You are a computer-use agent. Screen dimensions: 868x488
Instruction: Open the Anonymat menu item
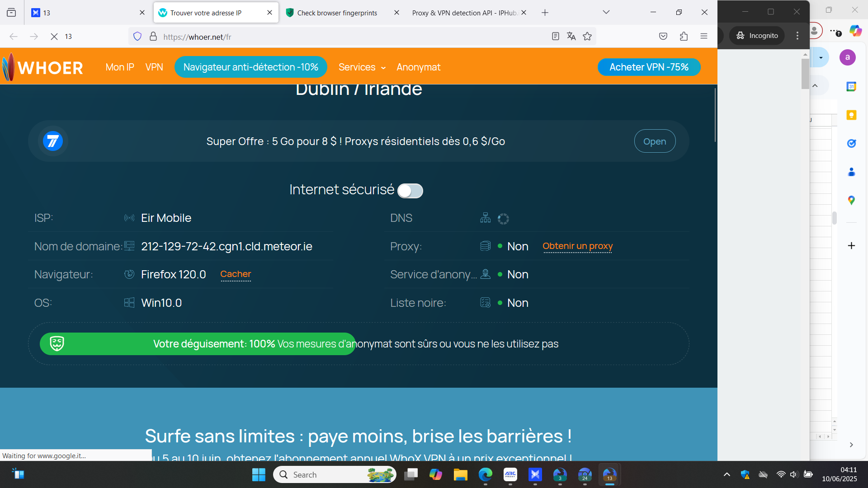pyautogui.click(x=418, y=67)
